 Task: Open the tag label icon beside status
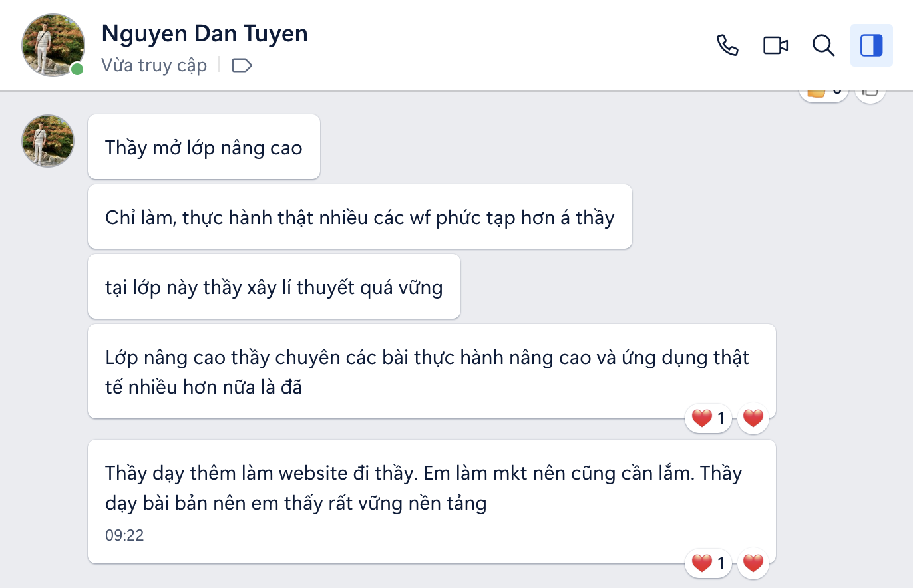(242, 65)
